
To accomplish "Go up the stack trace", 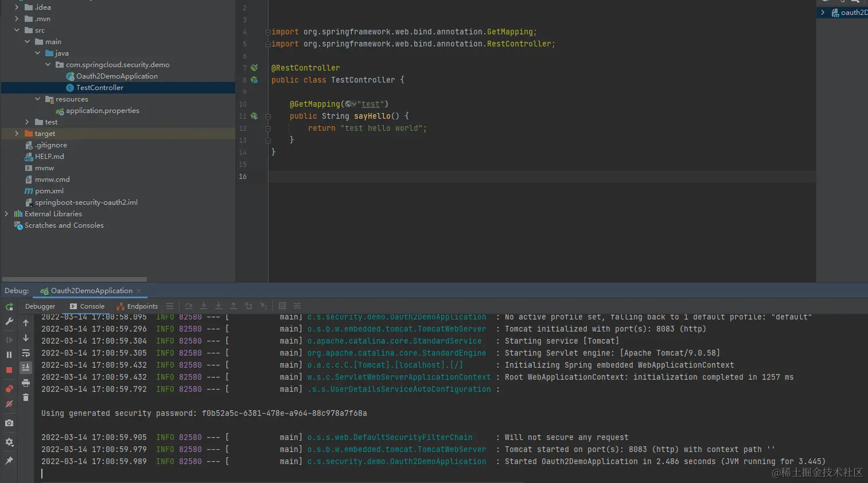I will coord(26,323).
